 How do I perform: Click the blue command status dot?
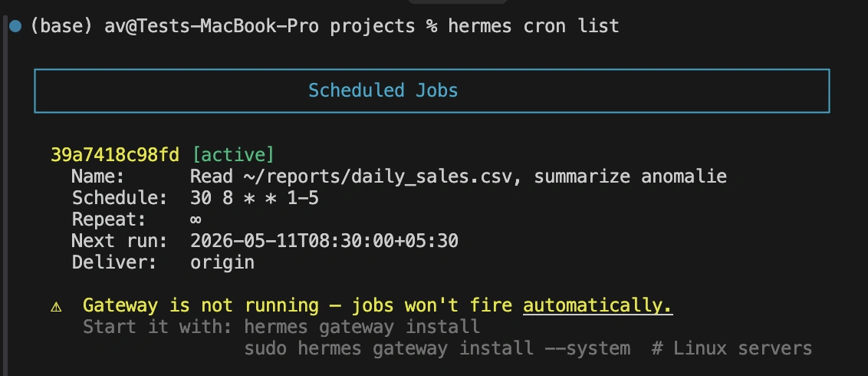(15, 25)
